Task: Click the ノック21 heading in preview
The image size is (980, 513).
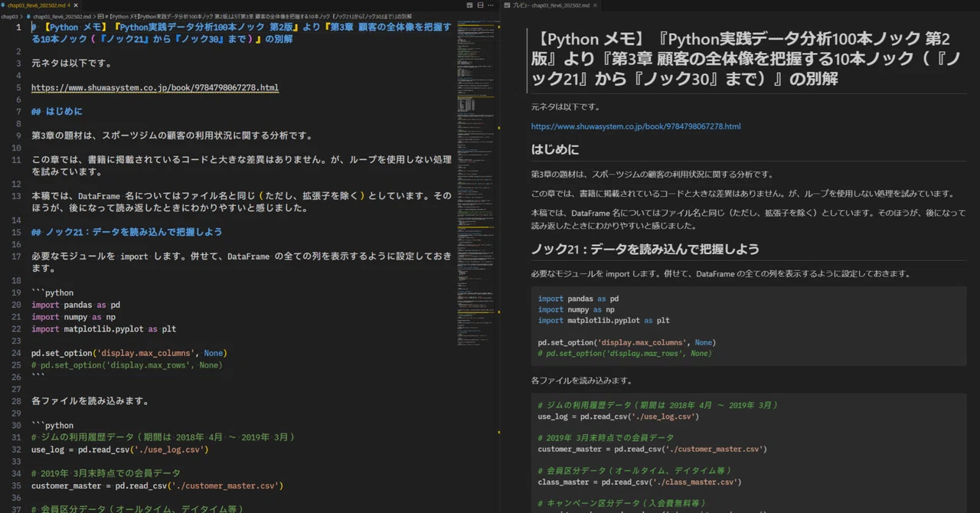Action: (x=645, y=249)
